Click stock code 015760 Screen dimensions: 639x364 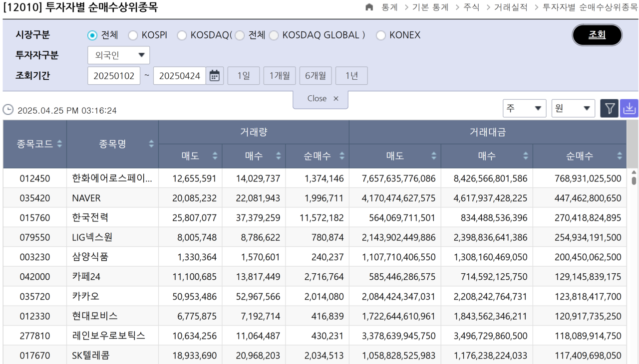click(35, 217)
